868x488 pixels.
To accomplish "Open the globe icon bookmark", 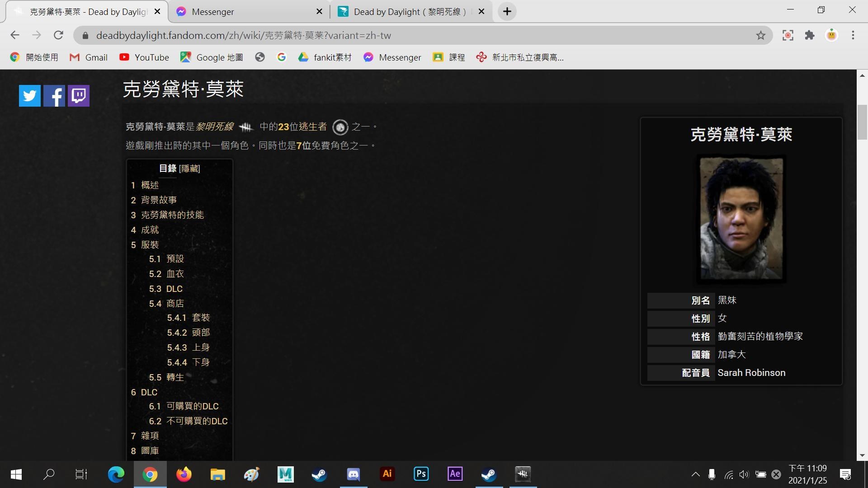I will (x=260, y=57).
